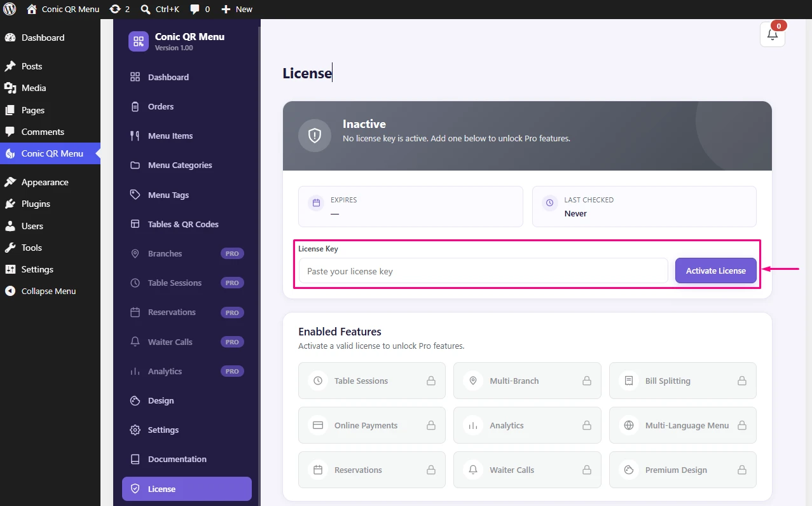
Task: Open the Tools menu
Action: coord(50,248)
